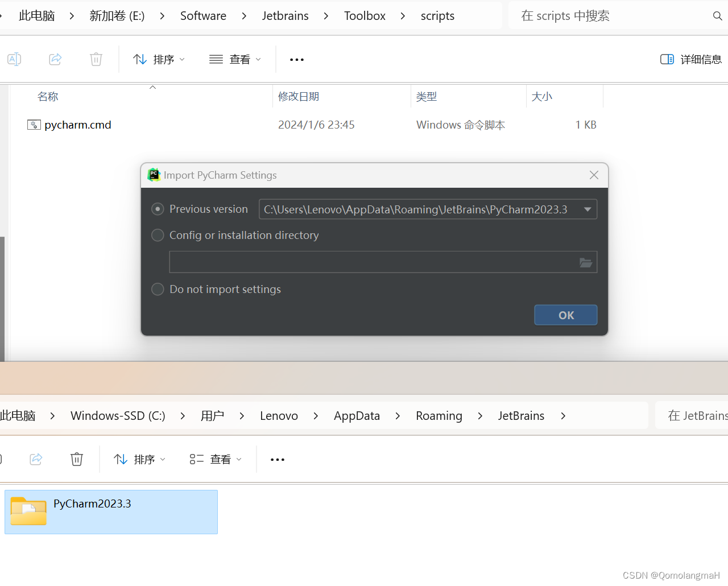The height and width of the screenshot is (586, 728).
Task: Navigate to 用户 breadcrumb folder
Action: 212,416
